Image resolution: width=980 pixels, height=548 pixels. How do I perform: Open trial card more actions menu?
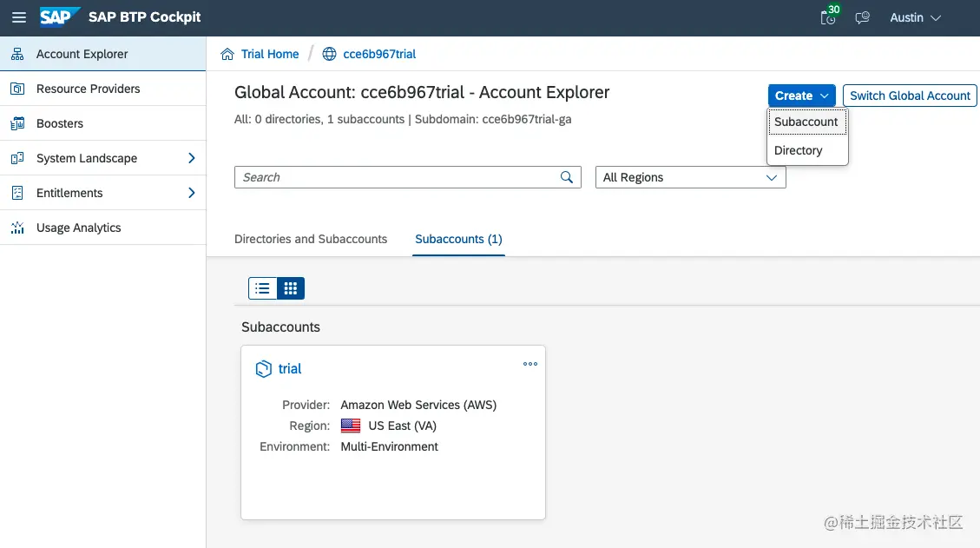530,364
